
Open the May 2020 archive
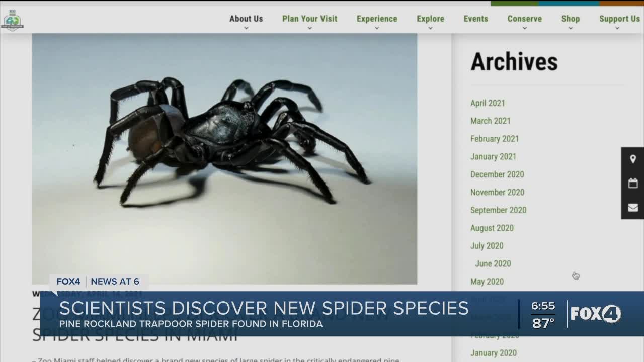[487, 282]
